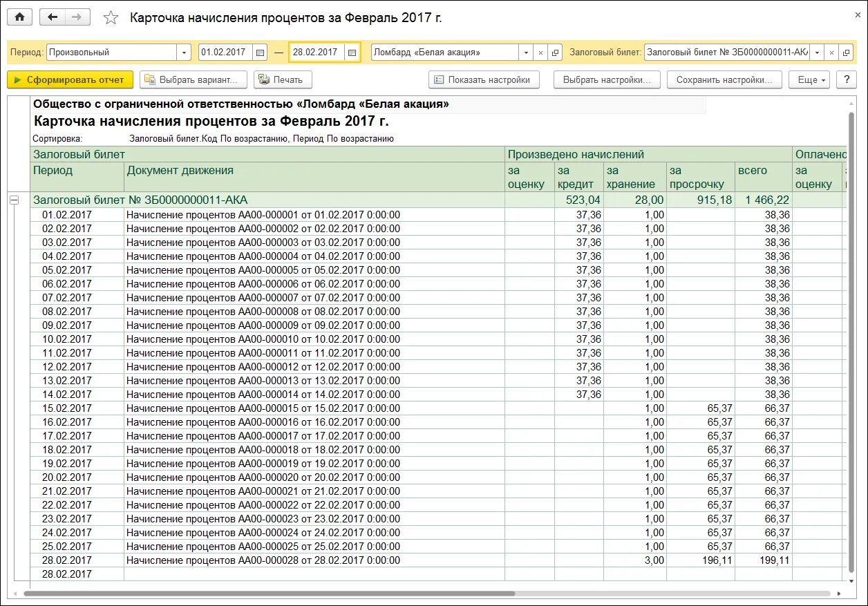This screenshot has height=606, width=868.
Task: Click Выбрать настройки... button
Action: (607, 79)
